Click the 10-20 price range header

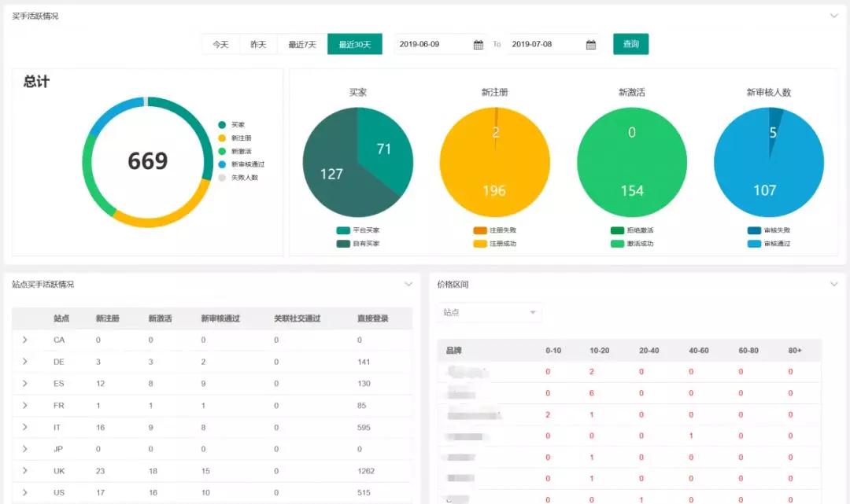(x=599, y=350)
